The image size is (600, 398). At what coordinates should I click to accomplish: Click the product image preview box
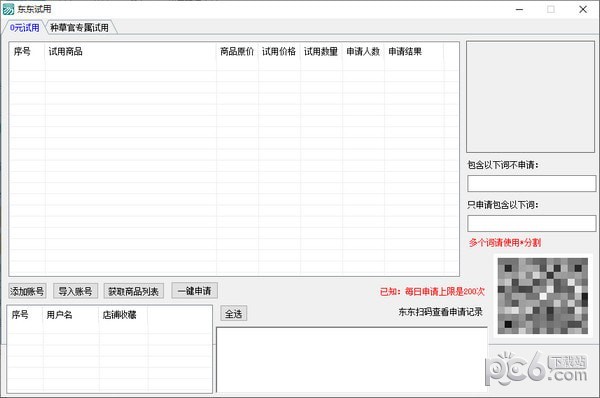[530, 97]
